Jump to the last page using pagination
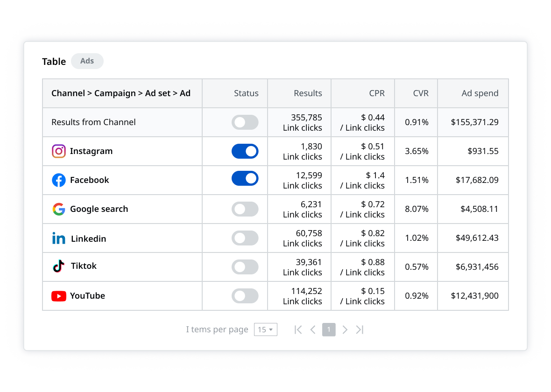 tap(360, 329)
